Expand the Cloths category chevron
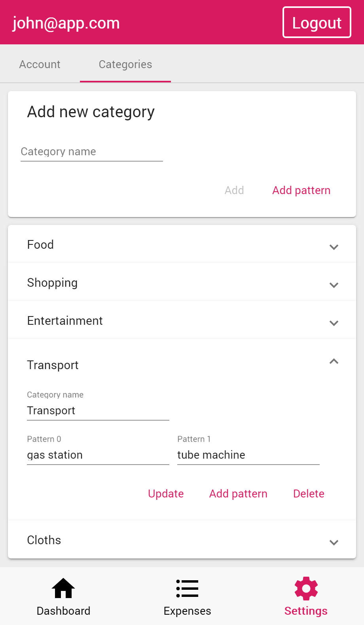The height and width of the screenshot is (625, 364). pyautogui.click(x=334, y=542)
